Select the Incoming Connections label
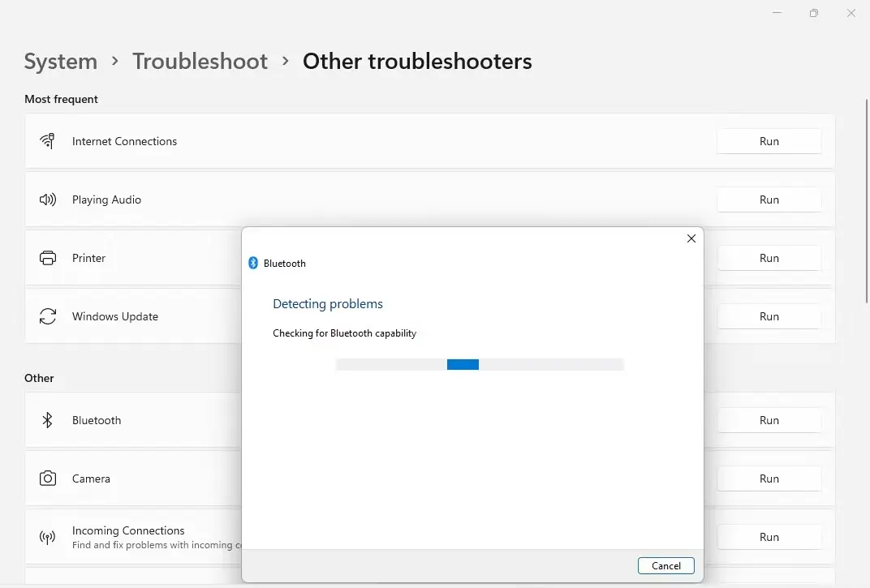 pos(128,530)
